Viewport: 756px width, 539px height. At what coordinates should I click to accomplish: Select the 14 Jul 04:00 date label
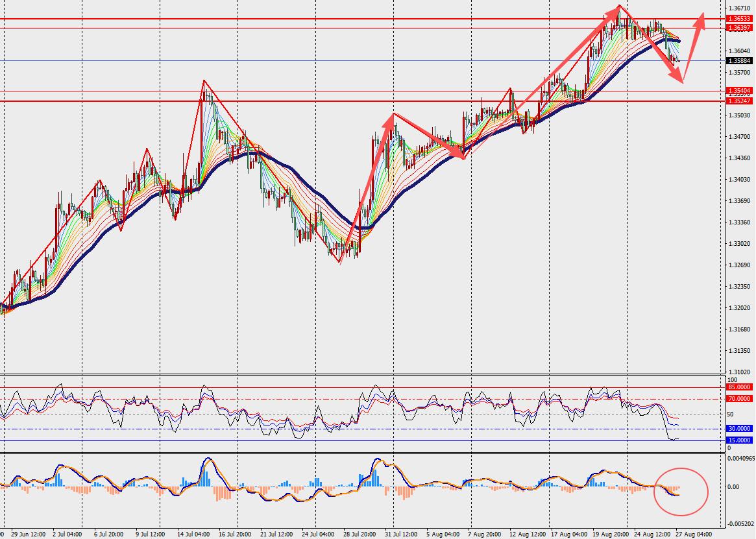193,534
